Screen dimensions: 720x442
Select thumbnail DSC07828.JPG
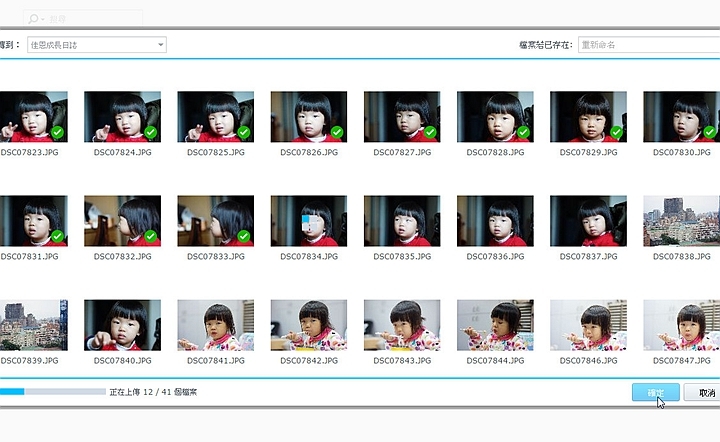[x=495, y=117]
